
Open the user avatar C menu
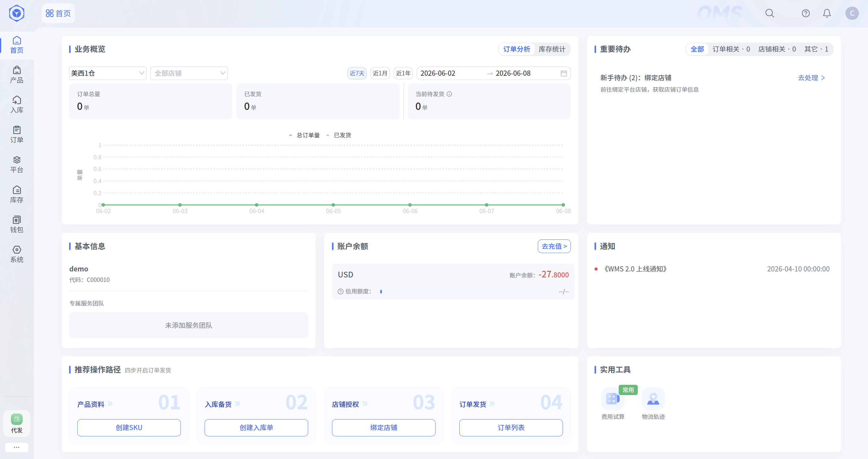pos(852,14)
